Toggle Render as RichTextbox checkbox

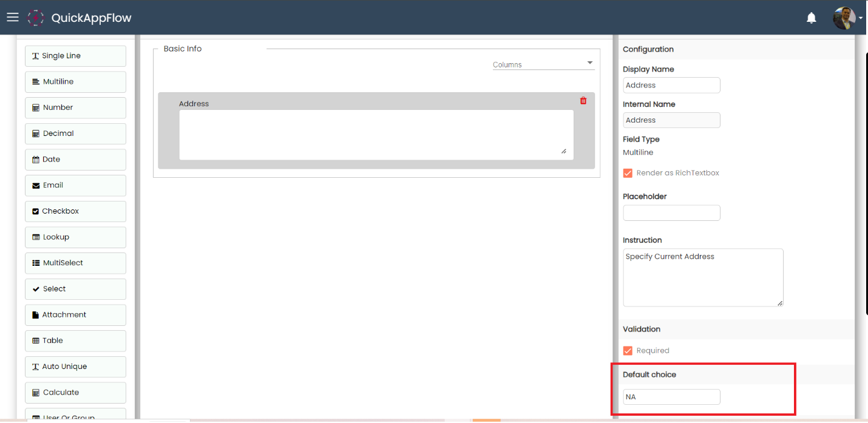pyautogui.click(x=628, y=173)
